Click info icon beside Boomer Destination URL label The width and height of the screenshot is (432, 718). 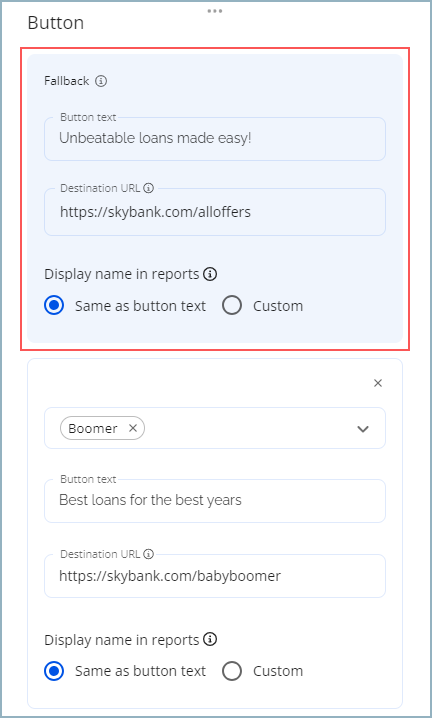pyautogui.click(x=148, y=554)
